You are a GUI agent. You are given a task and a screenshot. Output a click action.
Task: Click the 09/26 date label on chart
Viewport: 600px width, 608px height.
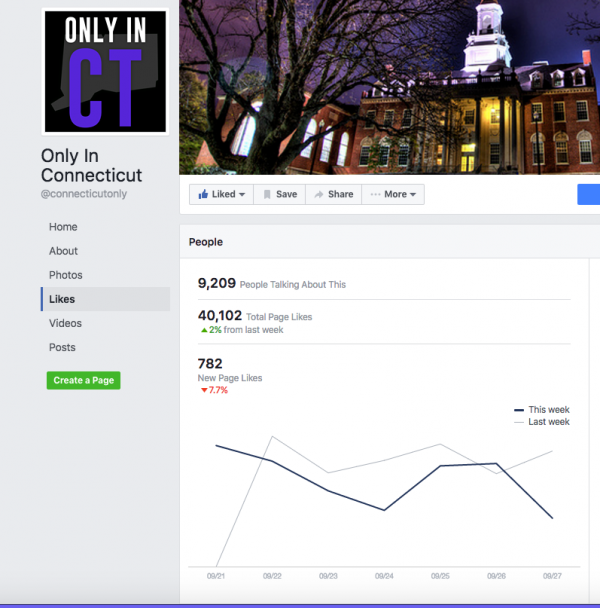pos(496,576)
